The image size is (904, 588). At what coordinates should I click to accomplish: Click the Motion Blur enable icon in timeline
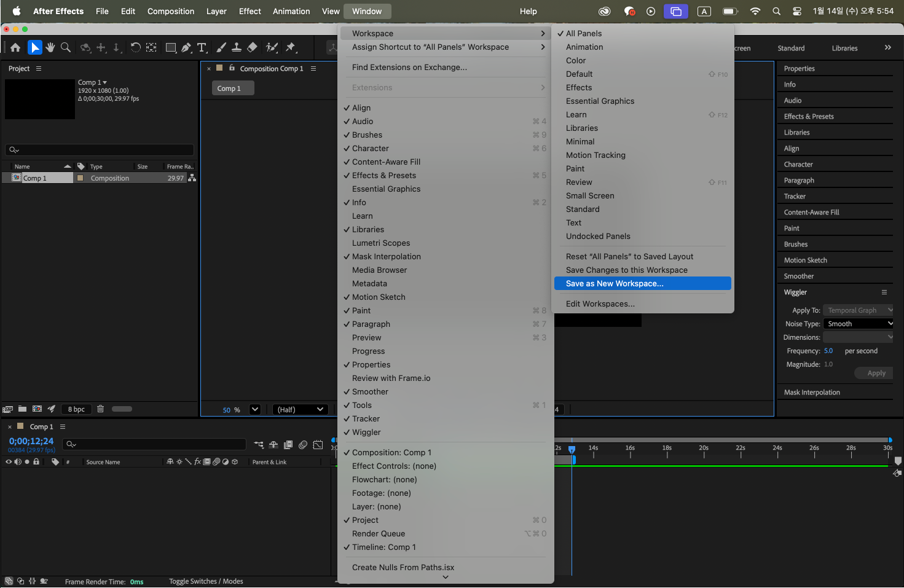(303, 445)
